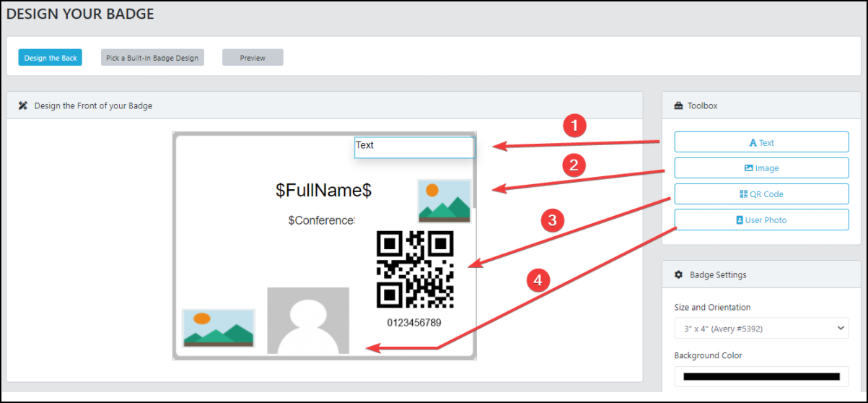Viewport: 868px width, 403px height.
Task: Pick the black Background Color swatch
Action: [761, 376]
